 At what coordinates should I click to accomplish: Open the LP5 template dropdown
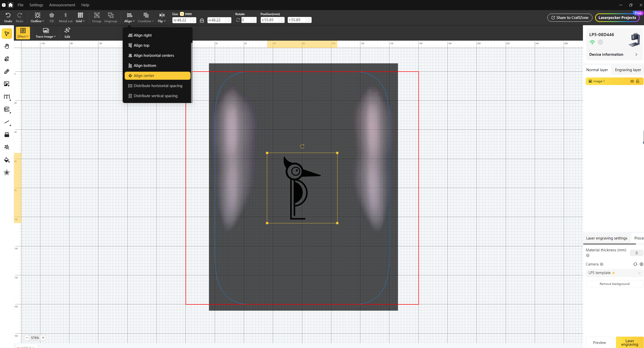(x=614, y=273)
